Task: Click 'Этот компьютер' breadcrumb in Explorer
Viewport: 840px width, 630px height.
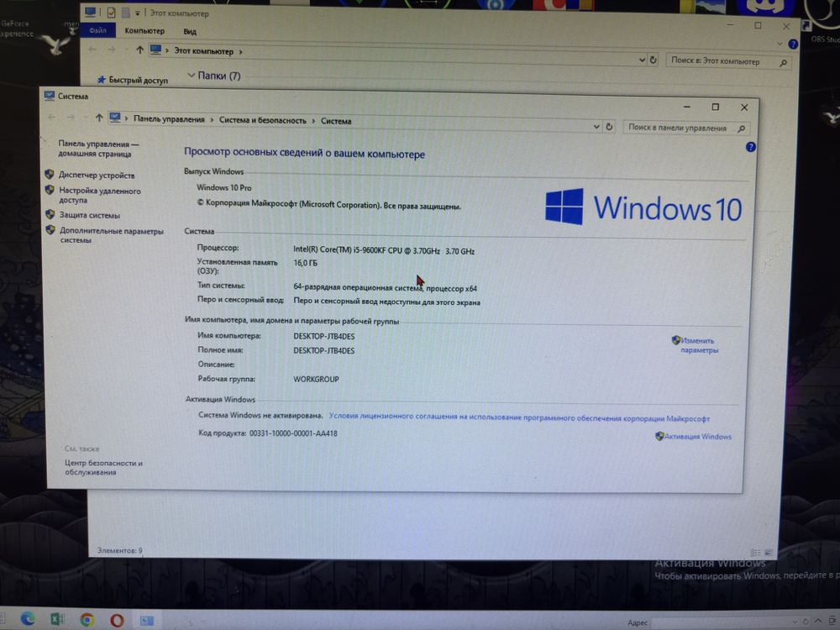Action: tap(203, 51)
